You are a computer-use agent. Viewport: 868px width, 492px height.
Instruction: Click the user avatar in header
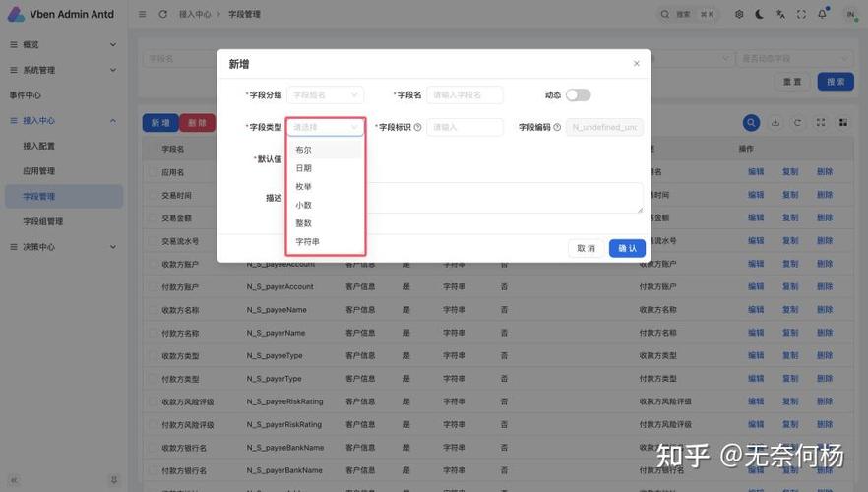[851, 14]
